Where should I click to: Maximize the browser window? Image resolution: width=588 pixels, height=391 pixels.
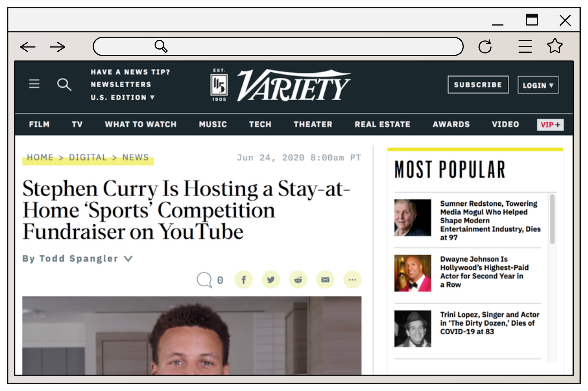tap(532, 20)
